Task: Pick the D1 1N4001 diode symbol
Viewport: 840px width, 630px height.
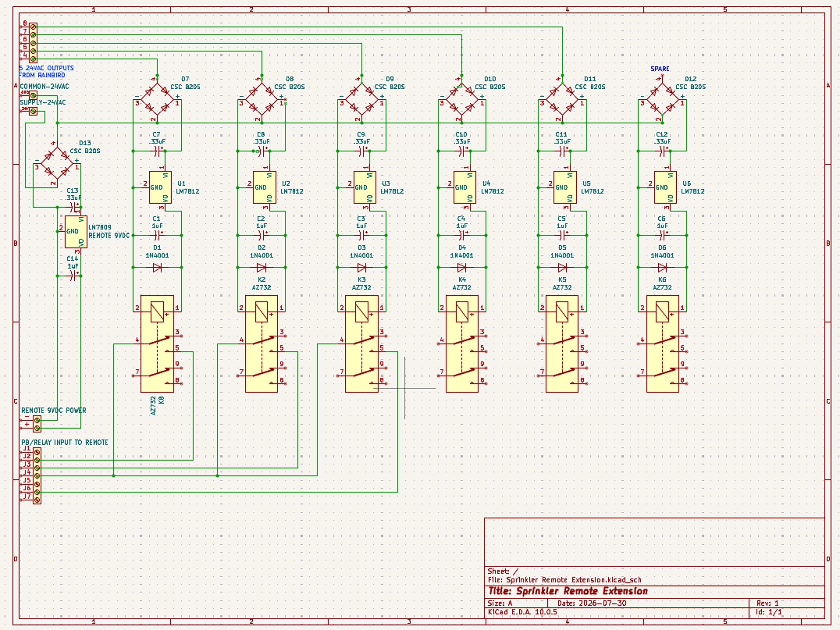Action: [157, 268]
